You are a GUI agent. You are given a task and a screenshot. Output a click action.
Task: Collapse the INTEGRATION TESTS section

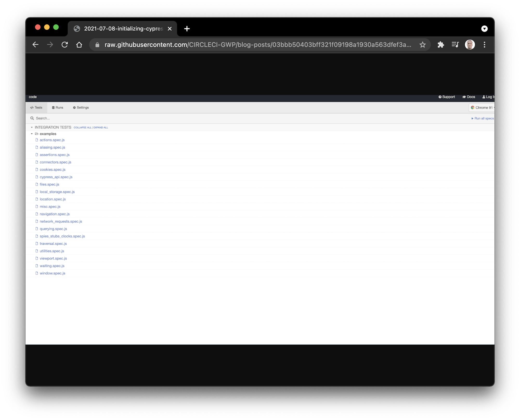[32, 127]
